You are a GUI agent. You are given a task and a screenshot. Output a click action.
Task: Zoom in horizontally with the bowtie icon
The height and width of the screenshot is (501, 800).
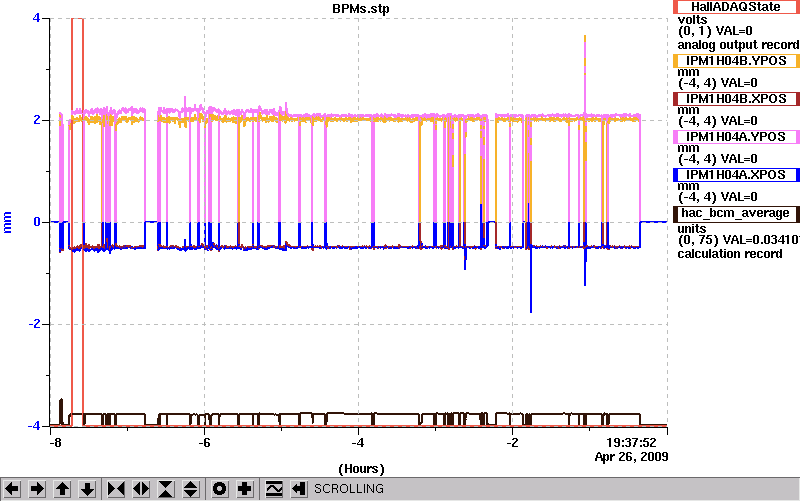(116, 489)
